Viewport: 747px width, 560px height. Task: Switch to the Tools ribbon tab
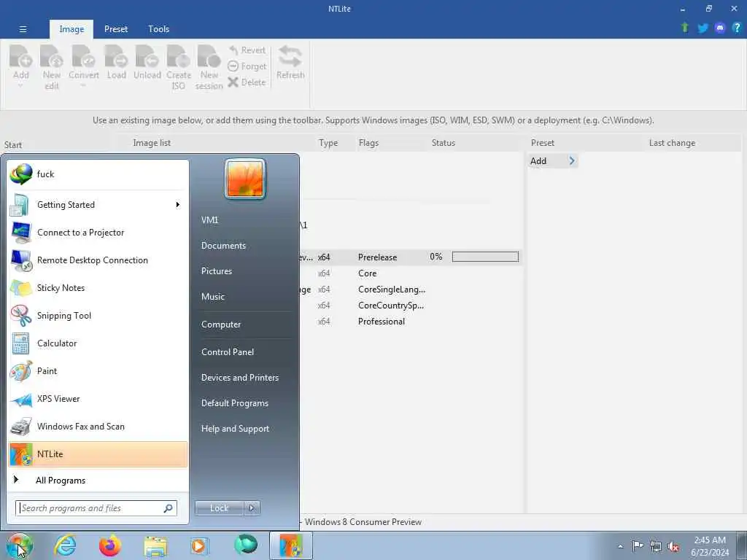158,29
